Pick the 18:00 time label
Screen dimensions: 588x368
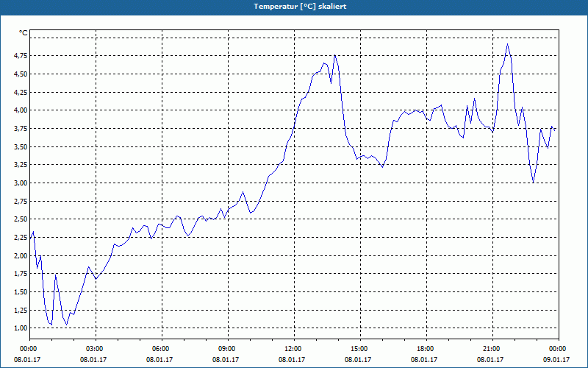pos(426,349)
